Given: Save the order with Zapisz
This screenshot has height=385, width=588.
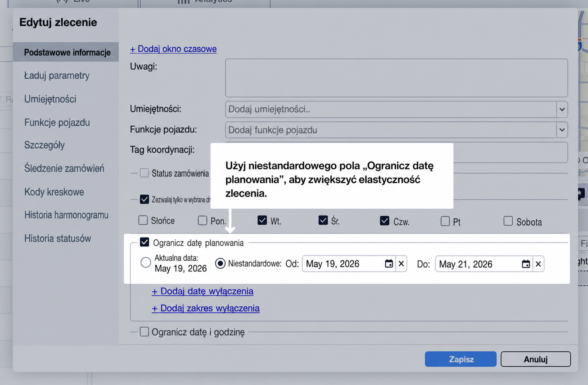Looking at the screenshot, I should click(461, 359).
